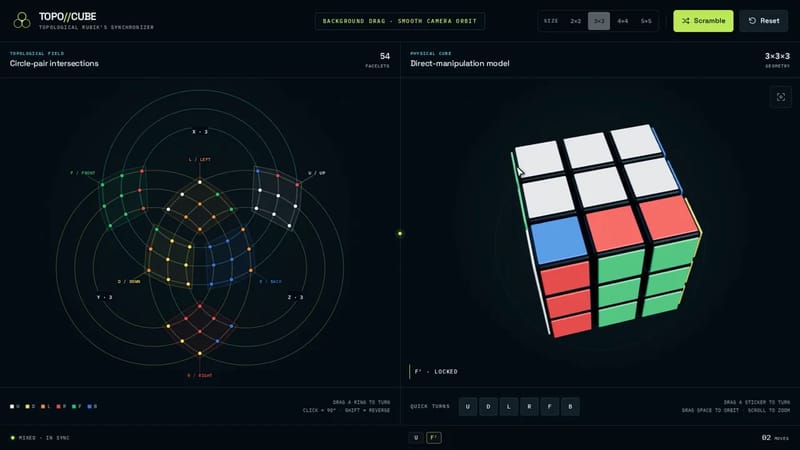
Task: Reset the cube with the Reset button
Action: click(763, 21)
